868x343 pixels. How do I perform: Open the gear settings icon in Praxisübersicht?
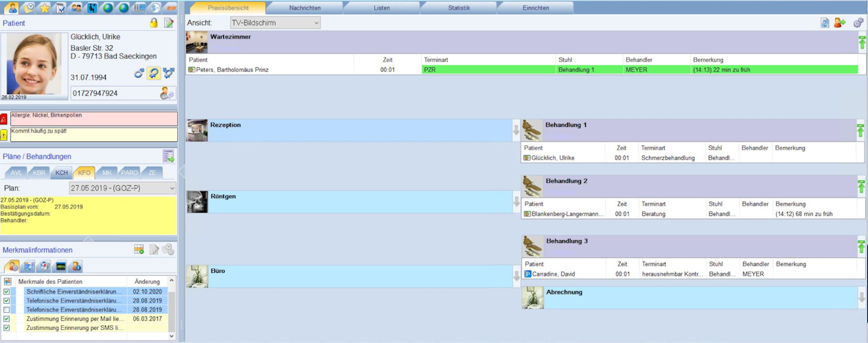click(858, 23)
